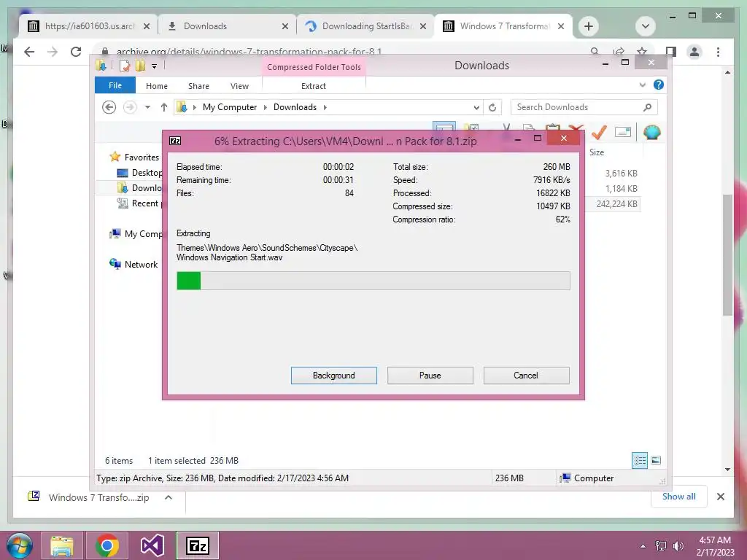Click the Background button in 7-Zip dialog
The width and height of the screenshot is (747, 560).
coord(333,376)
